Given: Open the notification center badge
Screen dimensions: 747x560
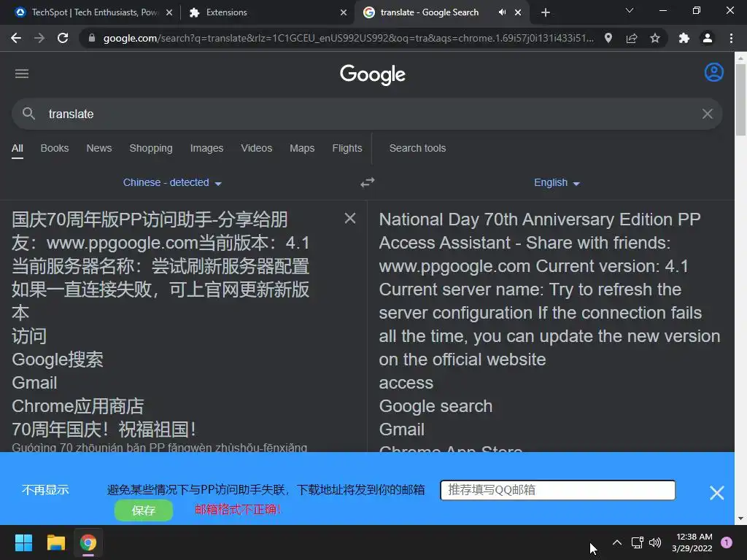Looking at the screenshot, I should click(x=727, y=542).
